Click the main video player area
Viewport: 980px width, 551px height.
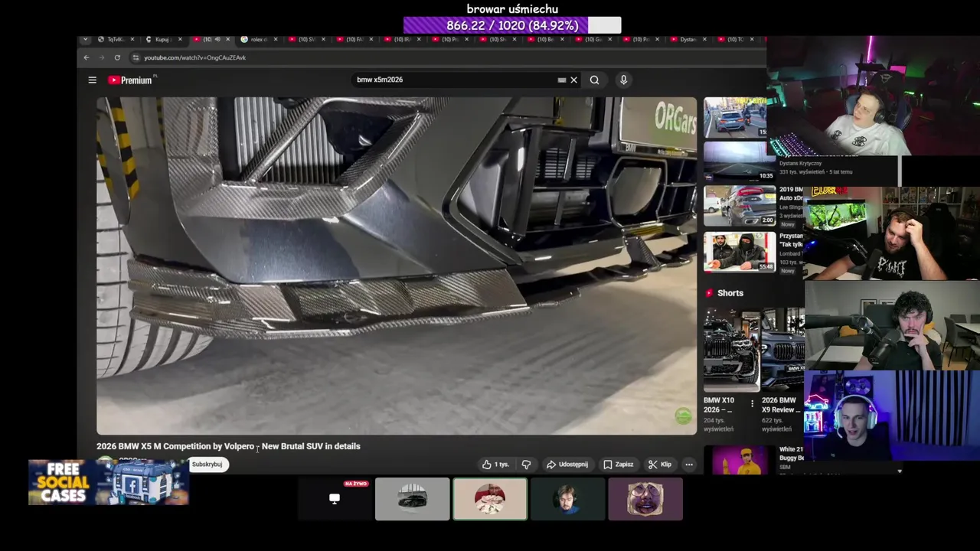tap(397, 266)
